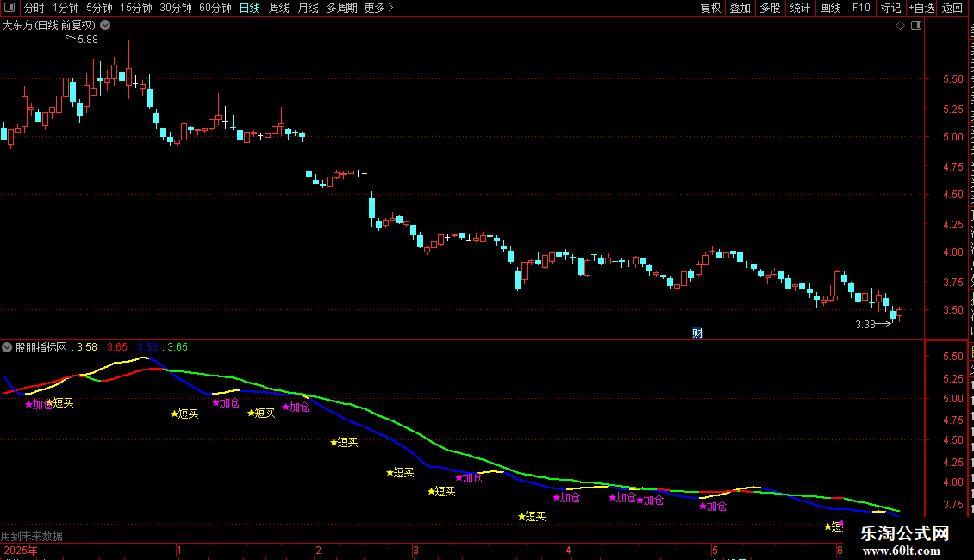Activate the 画线 drawing tool button

[x=831, y=8]
